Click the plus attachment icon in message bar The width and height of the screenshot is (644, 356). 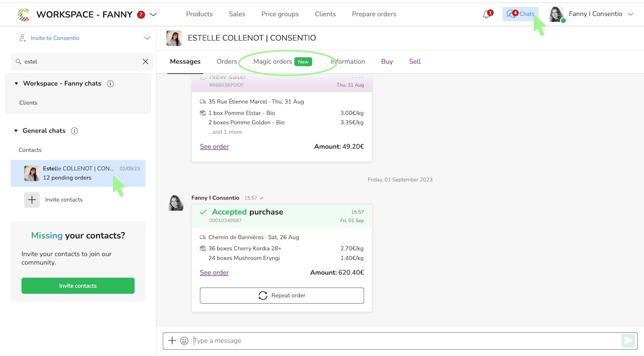[172, 341]
